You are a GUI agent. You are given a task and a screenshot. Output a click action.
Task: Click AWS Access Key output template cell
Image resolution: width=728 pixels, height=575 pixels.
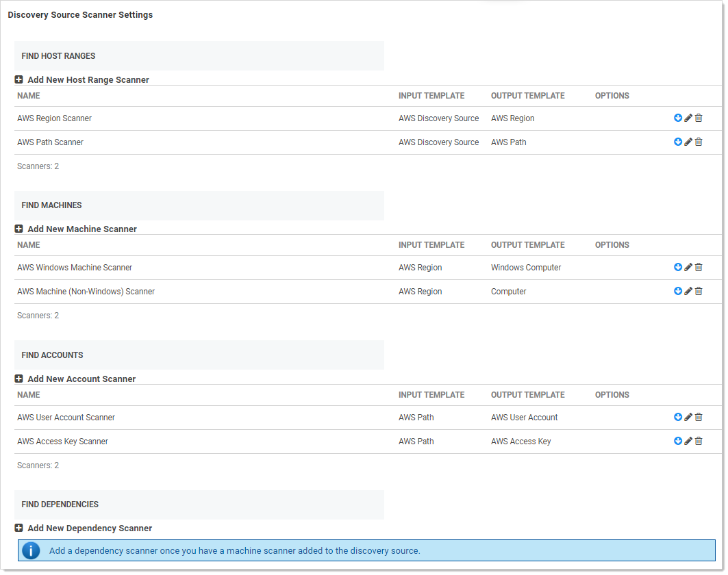pos(521,442)
